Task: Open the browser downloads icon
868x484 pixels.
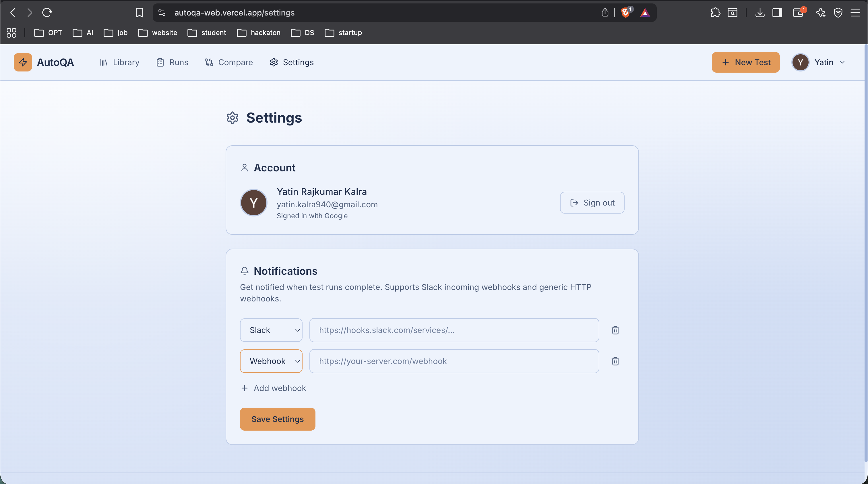Action: click(759, 13)
